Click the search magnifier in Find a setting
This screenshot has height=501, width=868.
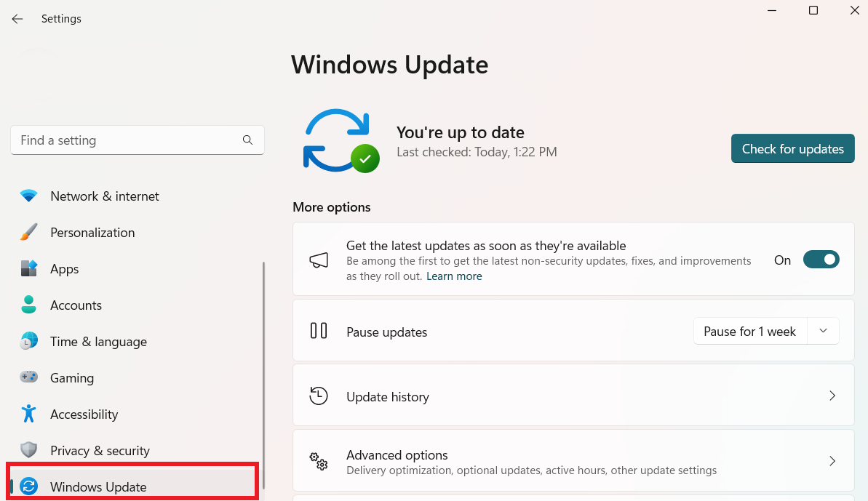247,140
